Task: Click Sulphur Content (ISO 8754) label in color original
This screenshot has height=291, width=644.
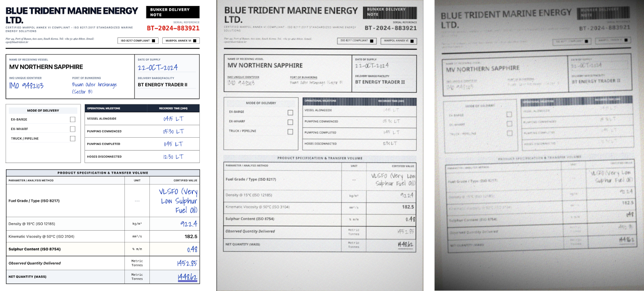Action: (35, 249)
